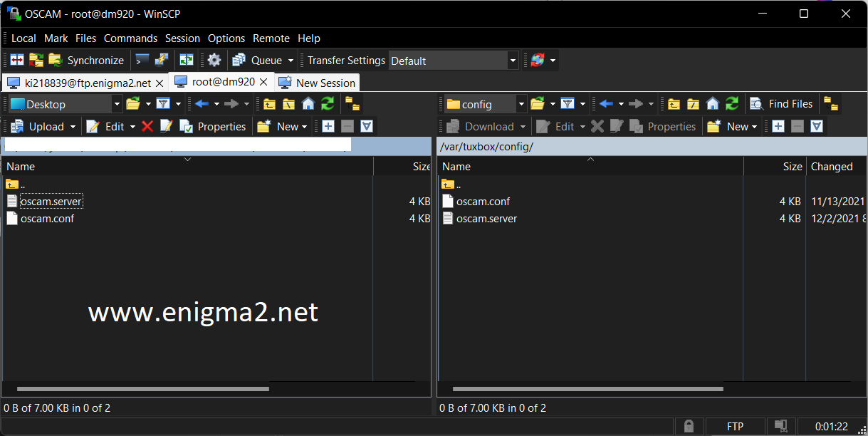Click the local Open Directory folder icon
Viewport: 868px width, 436px height.
[x=133, y=104]
